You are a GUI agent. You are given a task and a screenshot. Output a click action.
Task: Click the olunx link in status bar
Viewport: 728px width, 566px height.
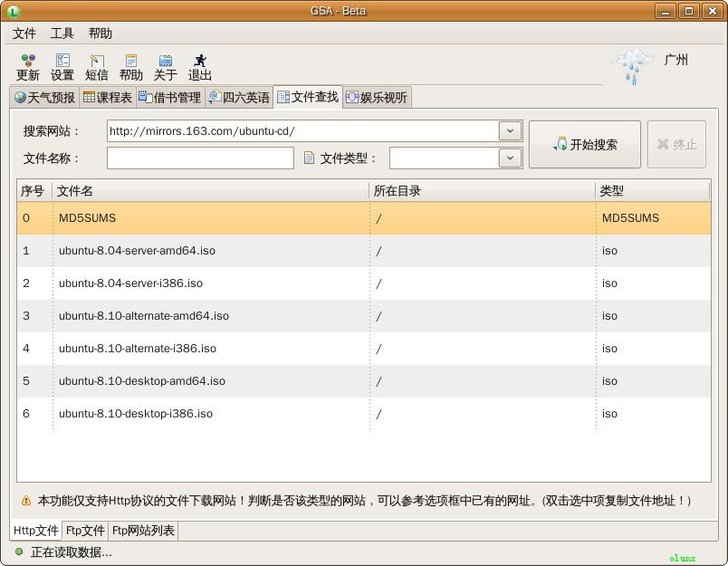tap(682, 558)
